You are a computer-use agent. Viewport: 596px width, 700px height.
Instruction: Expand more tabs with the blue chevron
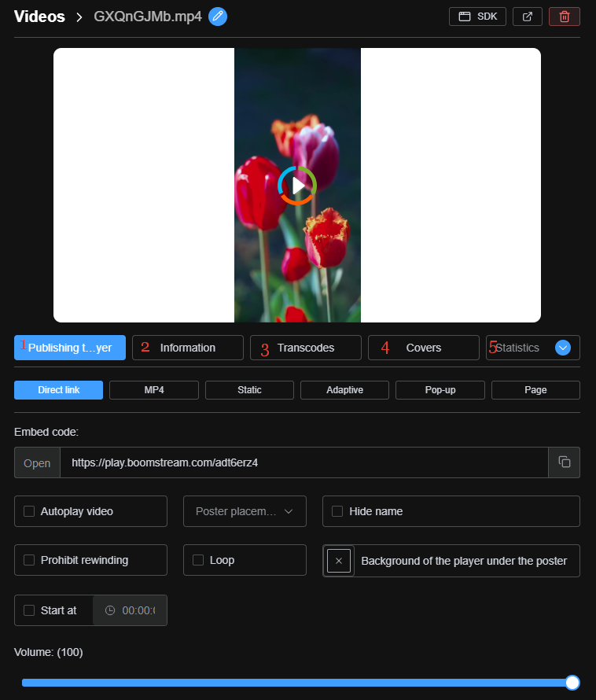point(563,348)
